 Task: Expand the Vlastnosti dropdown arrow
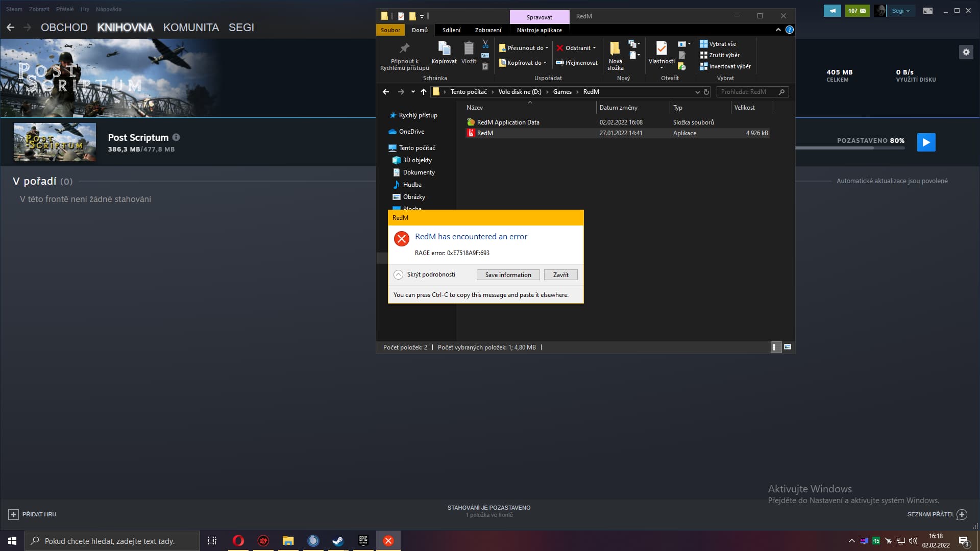click(x=661, y=68)
